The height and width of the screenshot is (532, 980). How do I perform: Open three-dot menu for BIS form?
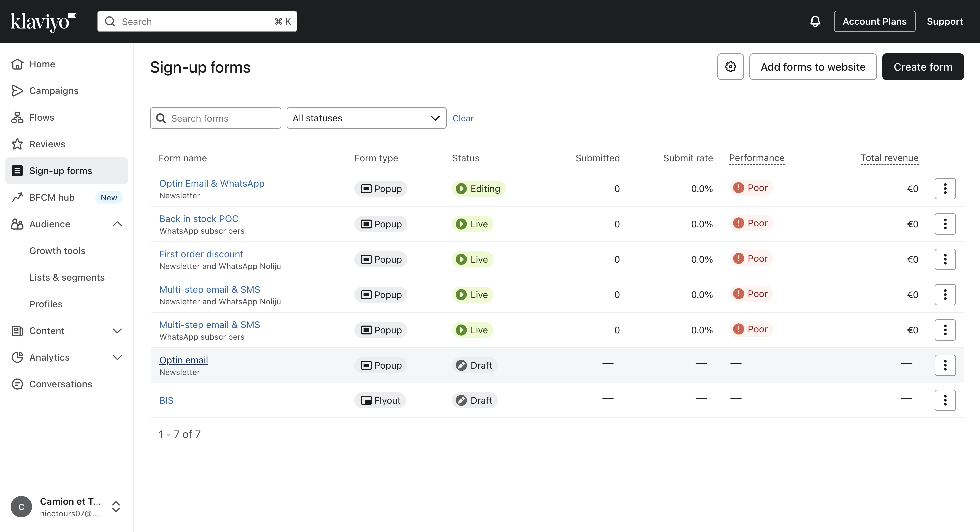[x=945, y=400]
